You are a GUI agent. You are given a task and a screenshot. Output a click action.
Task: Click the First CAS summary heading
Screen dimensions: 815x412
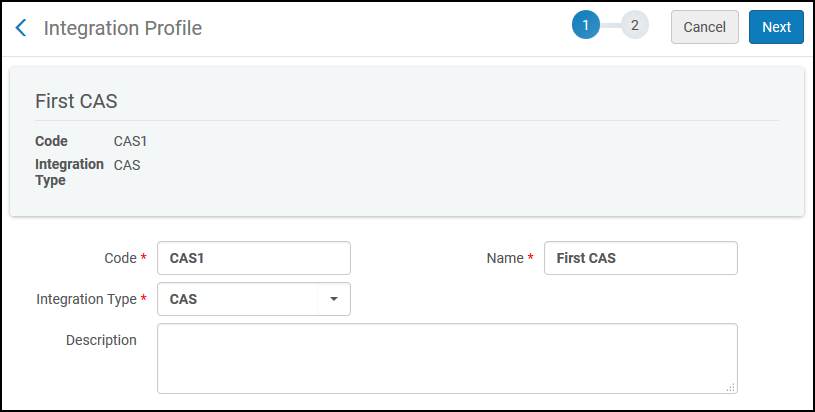click(x=76, y=101)
